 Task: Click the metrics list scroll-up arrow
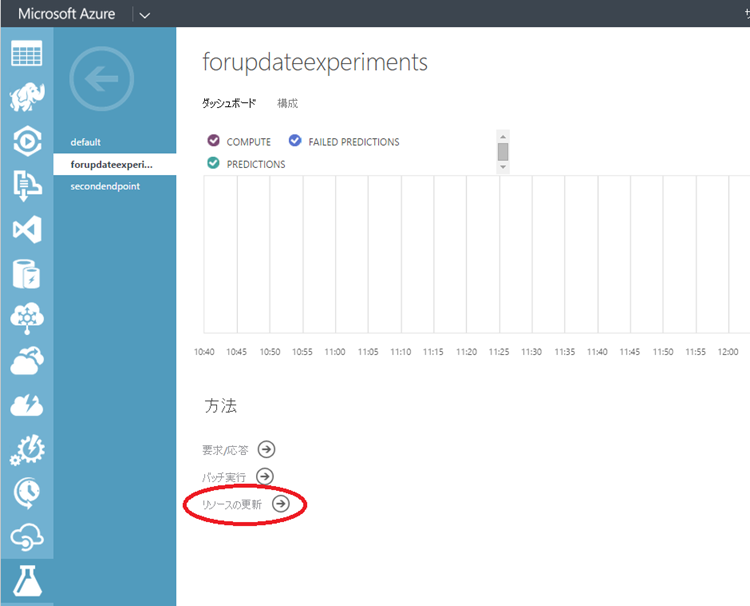point(503,137)
